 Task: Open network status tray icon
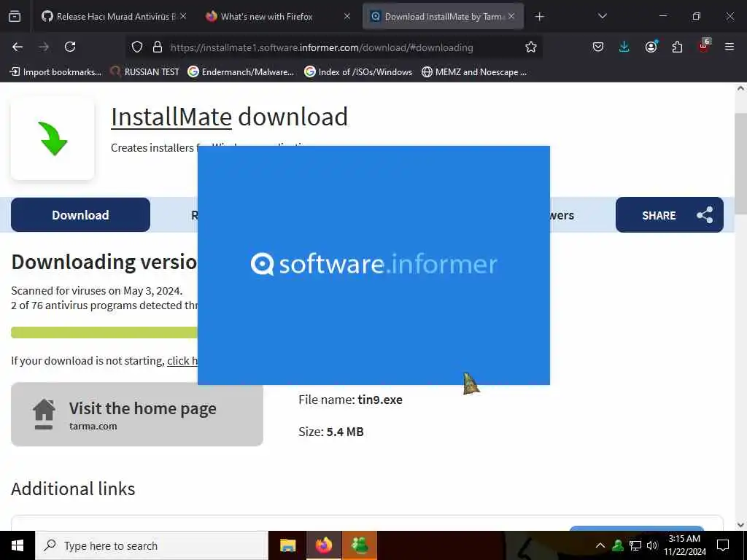[635, 545]
